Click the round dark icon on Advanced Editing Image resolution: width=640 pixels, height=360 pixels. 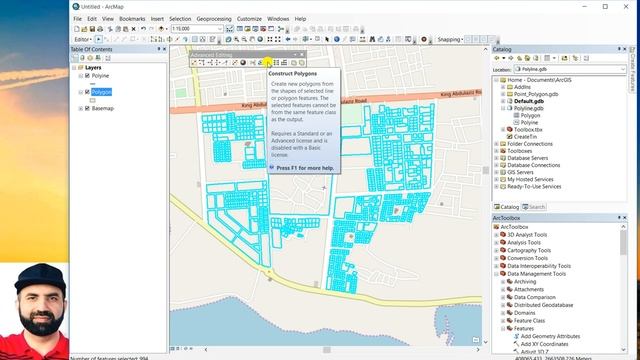243,63
